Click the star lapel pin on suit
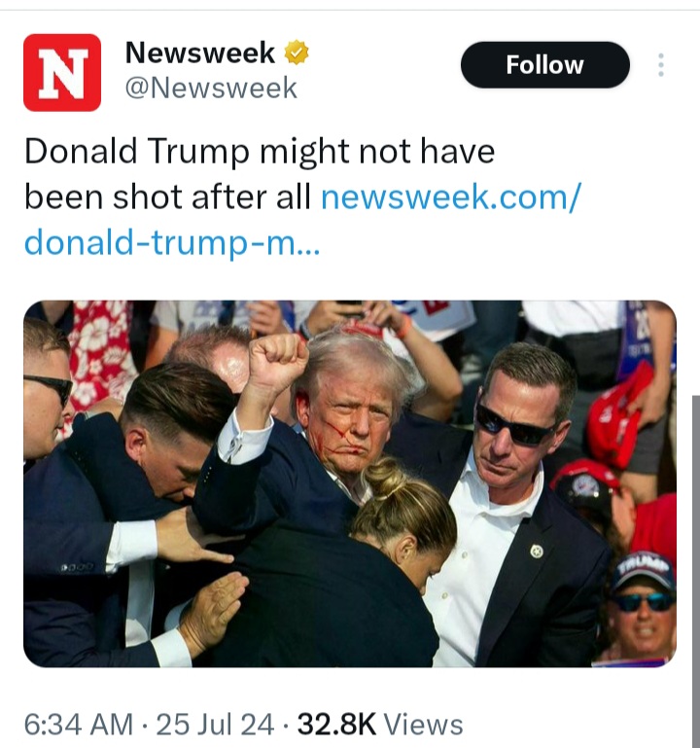Screen dimensions: 700x748 pyautogui.click(x=537, y=552)
